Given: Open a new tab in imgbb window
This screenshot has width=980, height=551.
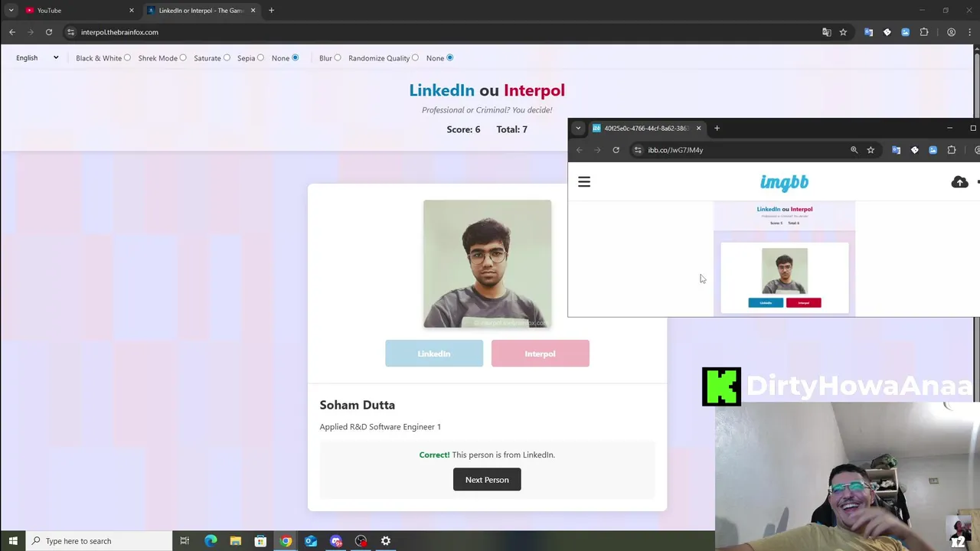Looking at the screenshot, I should pyautogui.click(x=717, y=128).
